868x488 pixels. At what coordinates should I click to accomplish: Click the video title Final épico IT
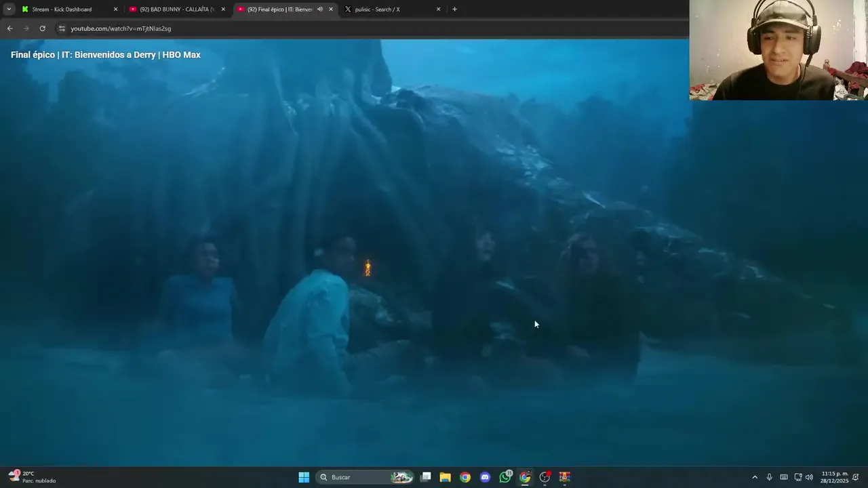[x=106, y=55]
